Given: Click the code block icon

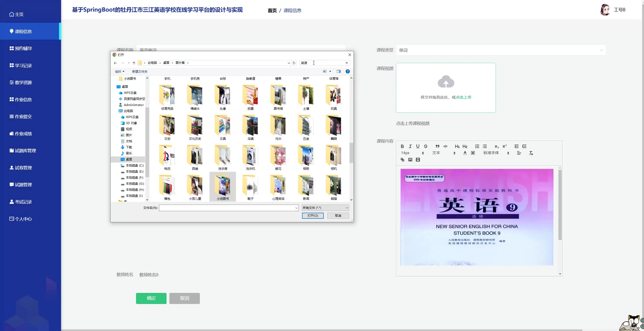Looking at the screenshot, I should point(445,146).
